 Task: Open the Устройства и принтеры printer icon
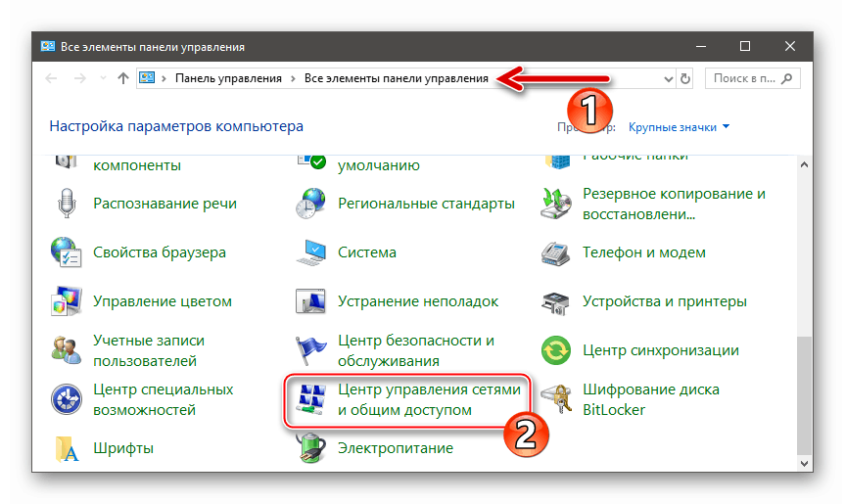(555, 302)
